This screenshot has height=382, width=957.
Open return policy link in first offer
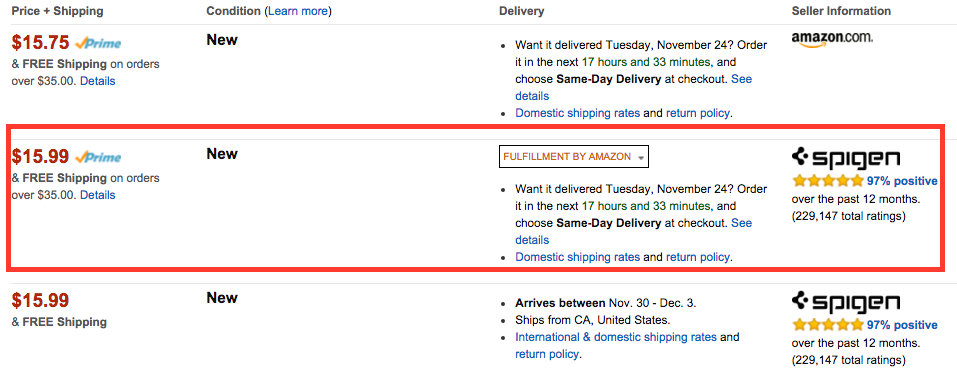point(698,113)
